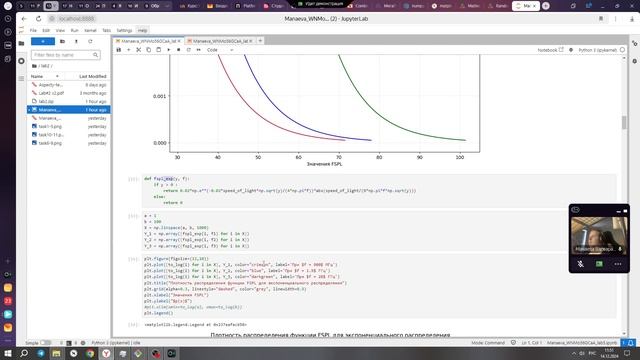Upload files using the upload arrow icon
The height and width of the screenshot is (360, 640).
[x=76, y=41]
